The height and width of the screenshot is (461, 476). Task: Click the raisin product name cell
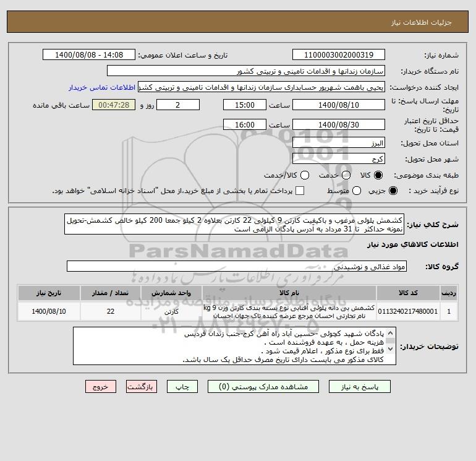coord(289,311)
